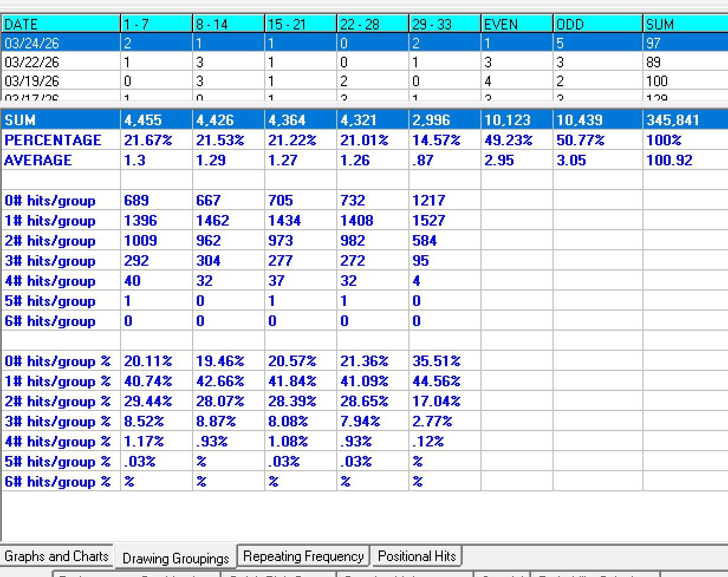Click the SUM column header
This screenshot has height=577, width=728.
click(684, 24)
